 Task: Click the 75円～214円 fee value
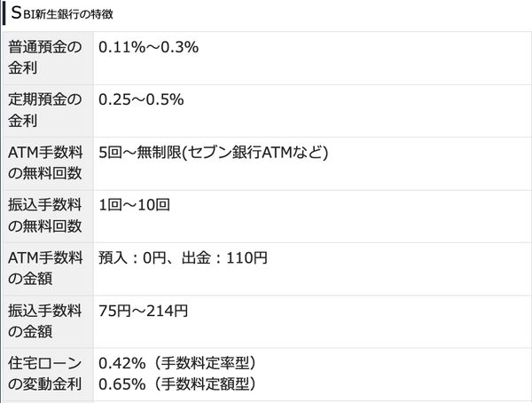click(143, 310)
